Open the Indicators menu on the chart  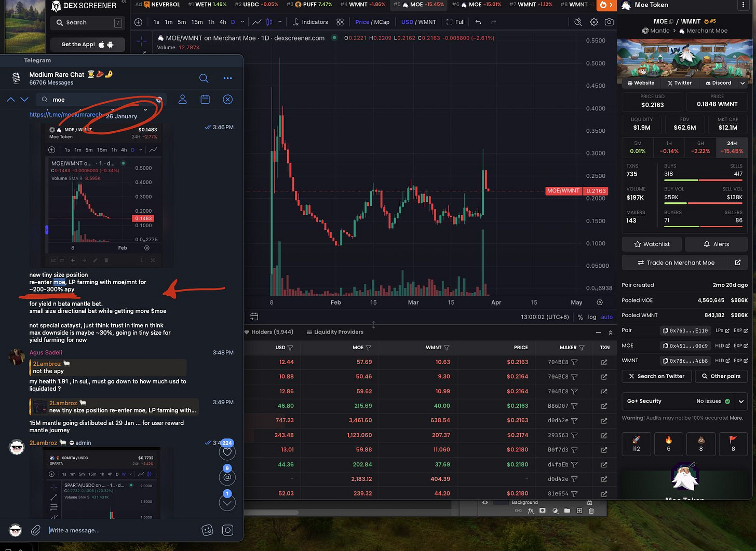(310, 22)
